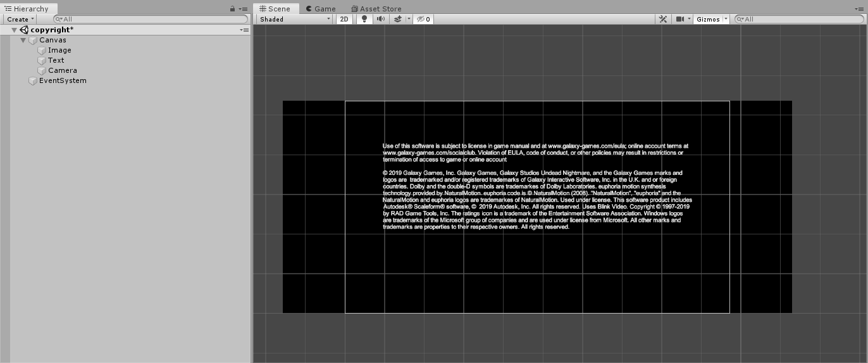Image resolution: width=868 pixels, height=363 pixels.
Task: Click the cube icon next to Image
Action: tap(42, 50)
